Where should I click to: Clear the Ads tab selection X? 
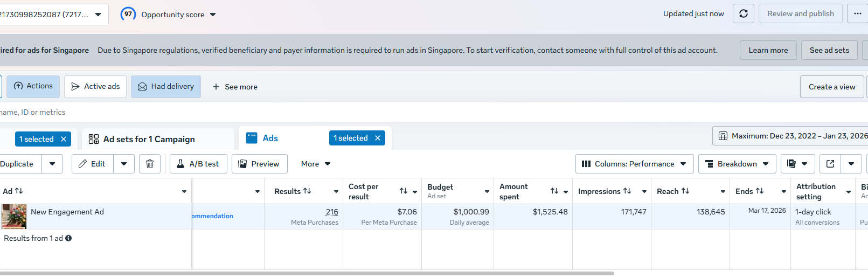point(378,138)
